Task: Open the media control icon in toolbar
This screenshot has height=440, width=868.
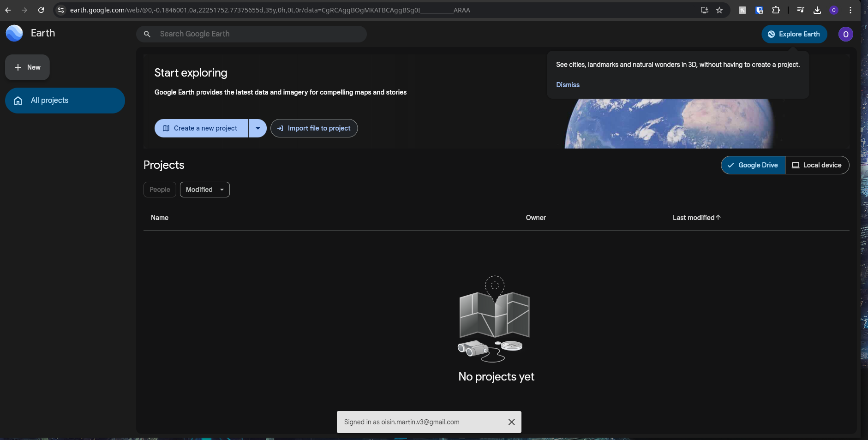Action: click(801, 10)
